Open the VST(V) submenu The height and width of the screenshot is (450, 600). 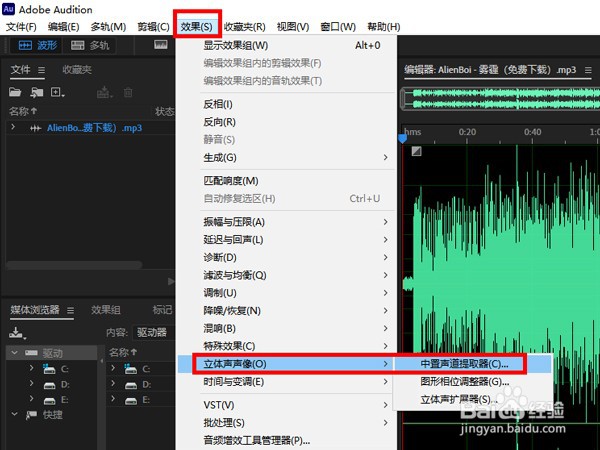pos(286,405)
